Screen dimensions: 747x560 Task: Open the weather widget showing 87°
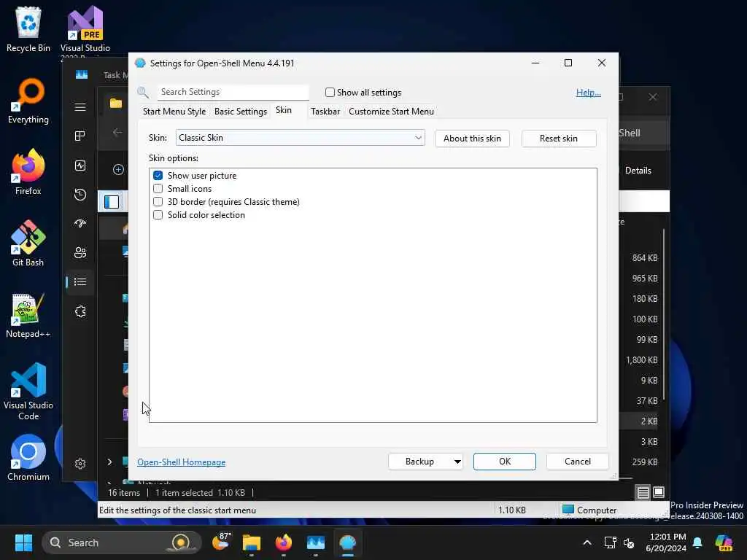[221, 542]
